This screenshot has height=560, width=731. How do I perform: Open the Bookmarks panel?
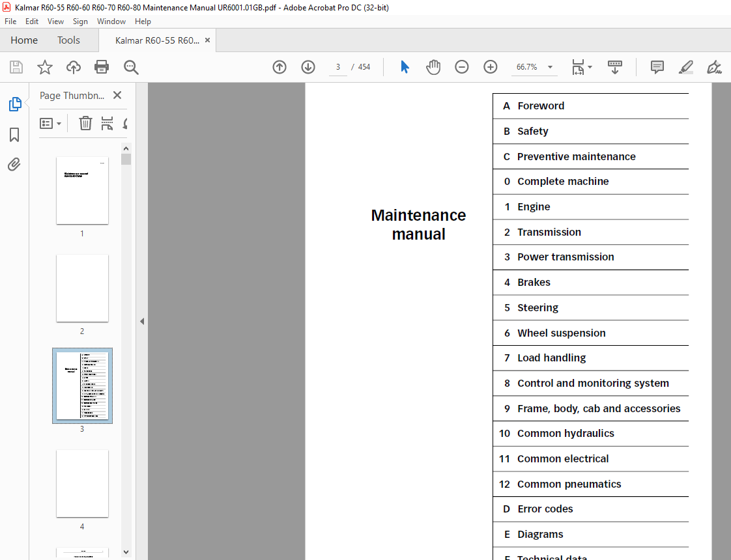click(14, 135)
